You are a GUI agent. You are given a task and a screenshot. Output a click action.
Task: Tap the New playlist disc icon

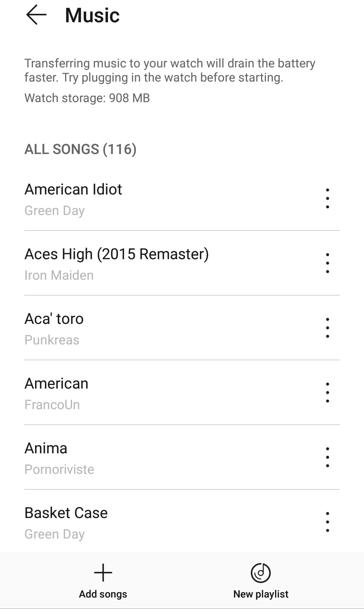coord(261,573)
